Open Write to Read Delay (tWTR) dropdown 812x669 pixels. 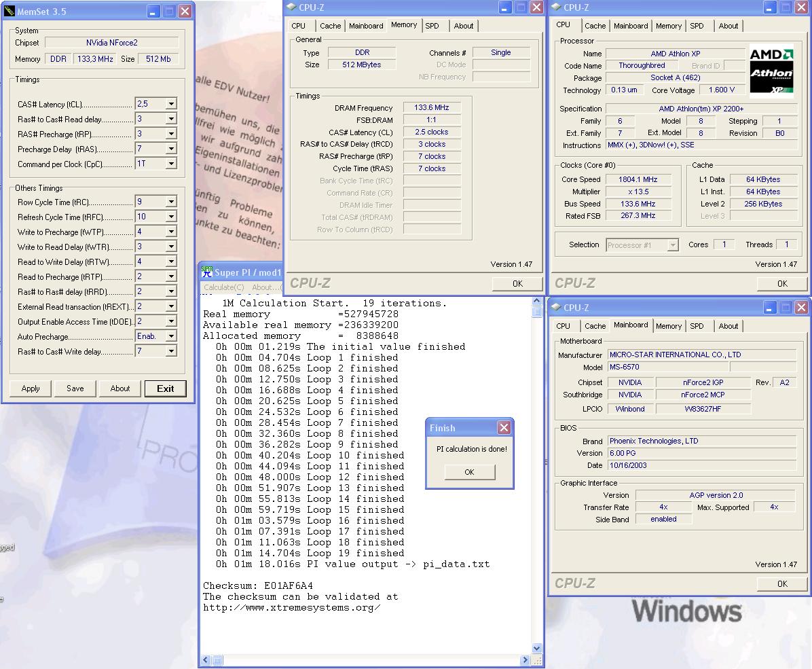171,247
